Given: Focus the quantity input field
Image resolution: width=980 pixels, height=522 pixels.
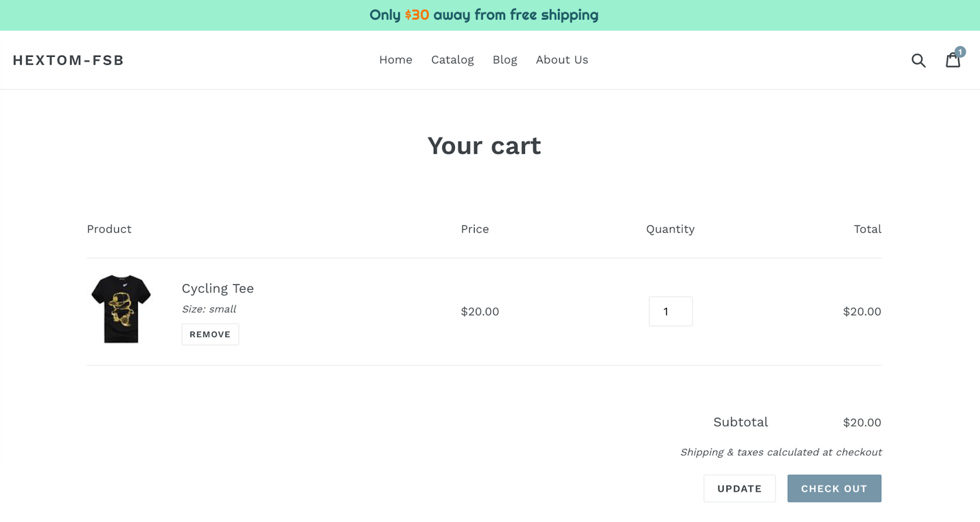Looking at the screenshot, I should pyautogui.click(x=670, y=311).
